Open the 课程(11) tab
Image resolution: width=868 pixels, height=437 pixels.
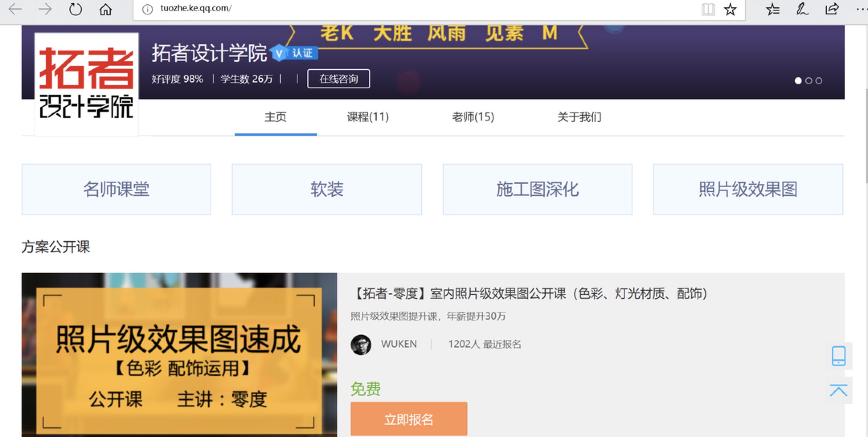368,117
